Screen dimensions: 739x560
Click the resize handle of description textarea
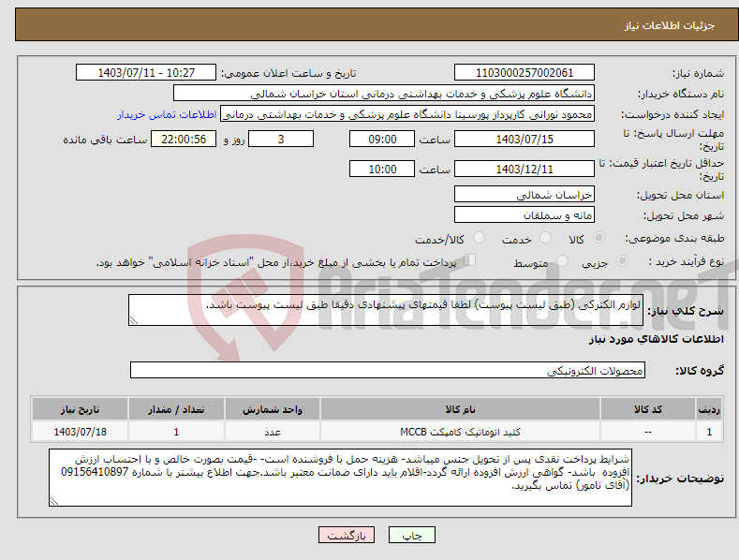point(134,320)
